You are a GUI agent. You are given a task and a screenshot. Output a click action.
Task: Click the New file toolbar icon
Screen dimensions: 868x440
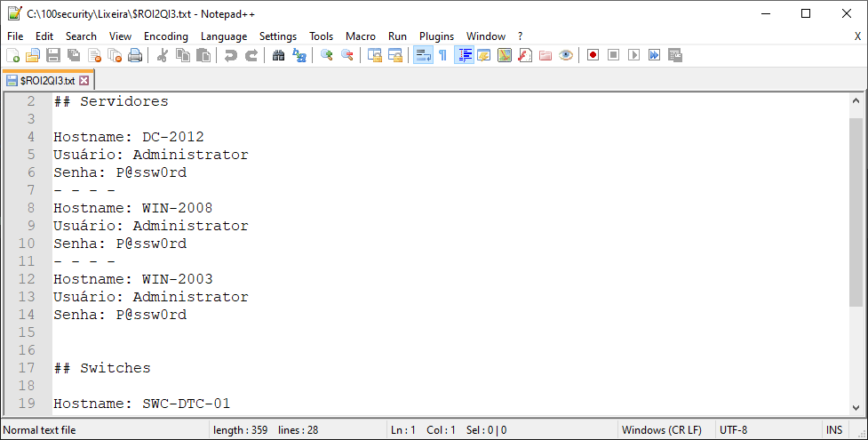pyautogui.click(x=12, y=55)
